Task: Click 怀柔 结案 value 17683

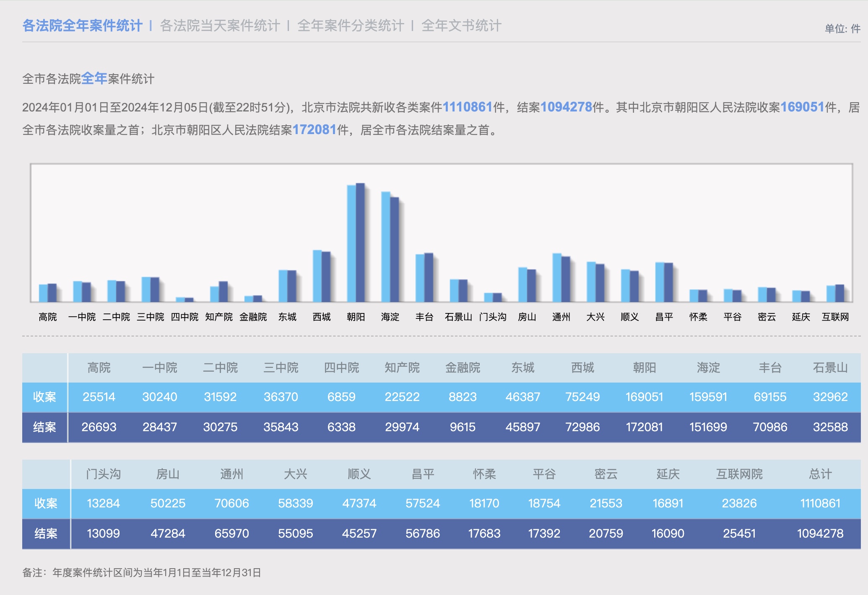Action: 484,533
